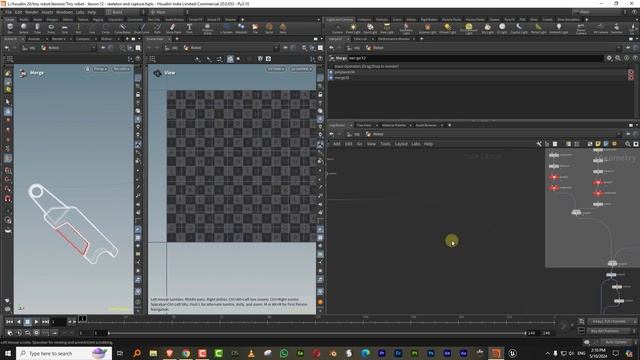Open the File menu

9,12
